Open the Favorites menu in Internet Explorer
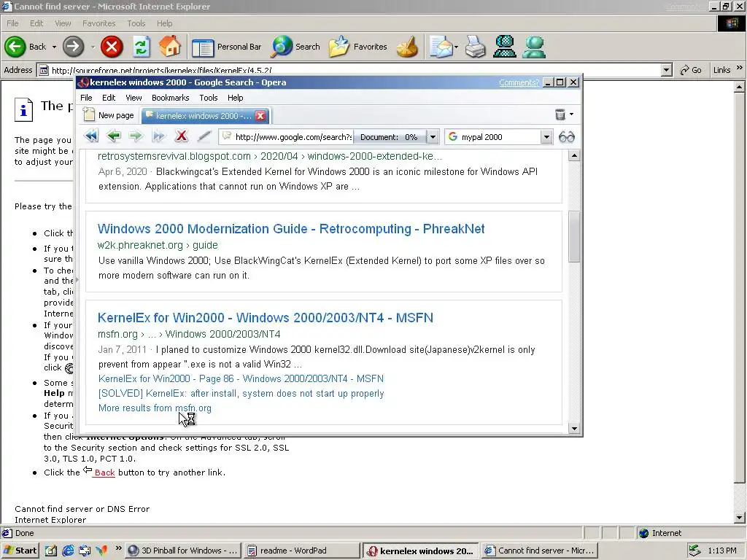This screenshot has width=747, height=560. click(99, 23)
